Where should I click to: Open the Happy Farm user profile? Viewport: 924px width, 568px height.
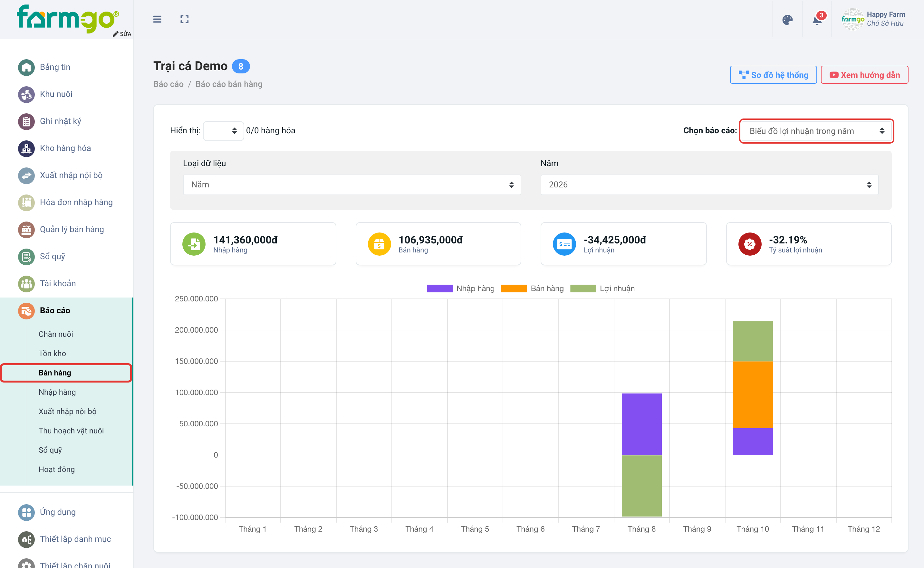873,19
